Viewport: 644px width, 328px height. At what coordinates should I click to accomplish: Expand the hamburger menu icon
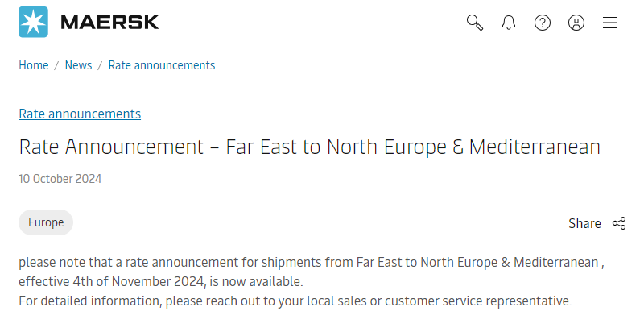coord(610,23)
